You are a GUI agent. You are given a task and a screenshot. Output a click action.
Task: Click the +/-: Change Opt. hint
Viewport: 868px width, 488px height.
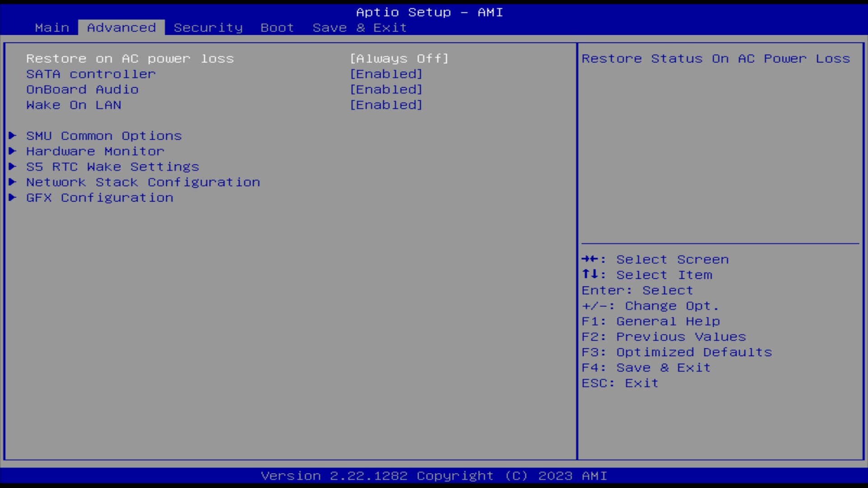pos(651,306)
